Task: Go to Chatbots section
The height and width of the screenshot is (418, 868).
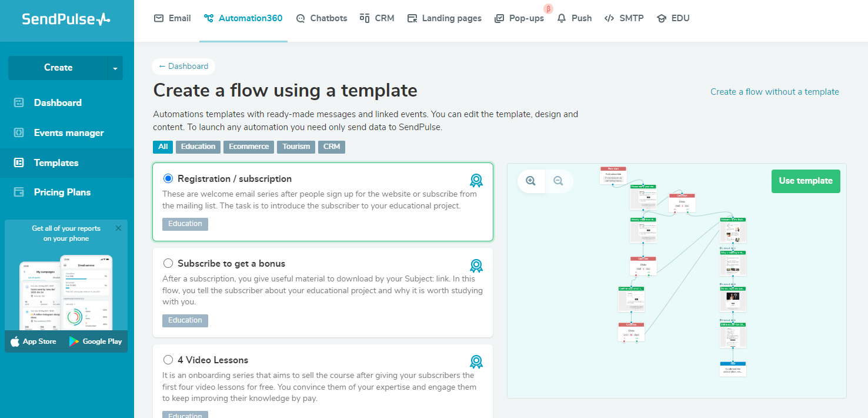Action: (321, 18)
